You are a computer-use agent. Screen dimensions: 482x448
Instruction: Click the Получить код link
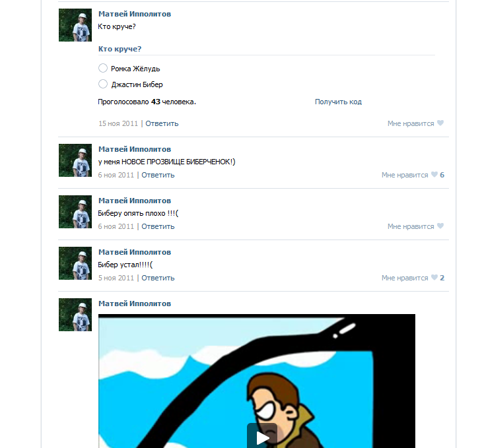(x=338, y=102)
